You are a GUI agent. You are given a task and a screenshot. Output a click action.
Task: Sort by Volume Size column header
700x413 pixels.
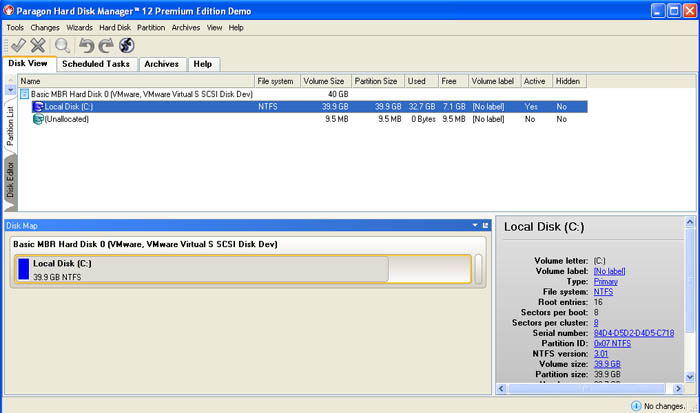point(326,81)
